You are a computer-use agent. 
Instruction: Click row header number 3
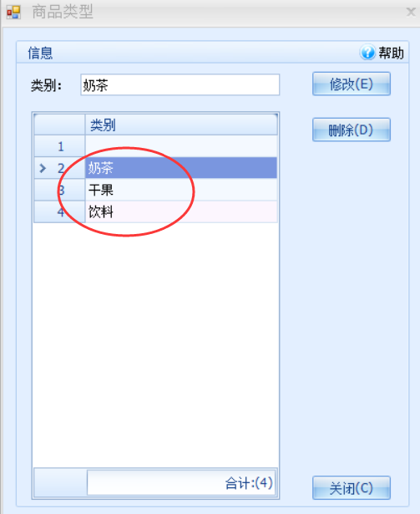tap(59, 190)
